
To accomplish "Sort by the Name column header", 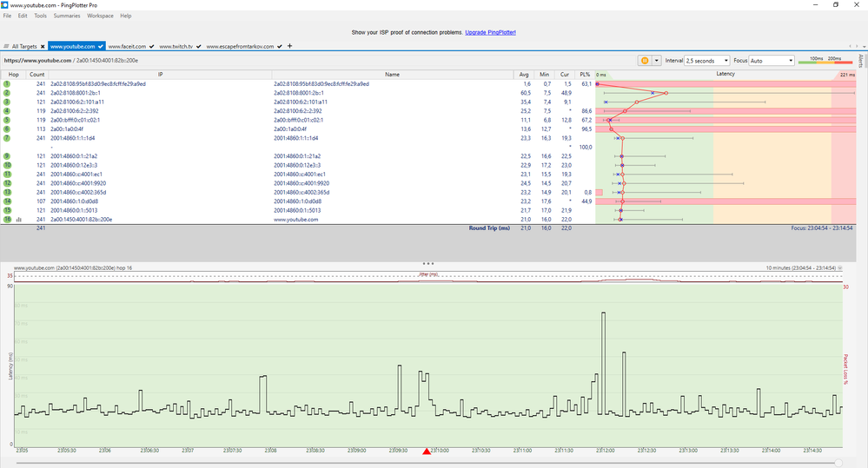I will (393, 74).
